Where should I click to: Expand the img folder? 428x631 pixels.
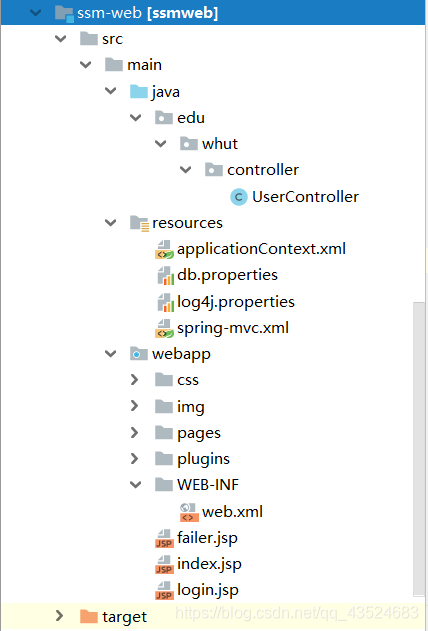[135, 406]
